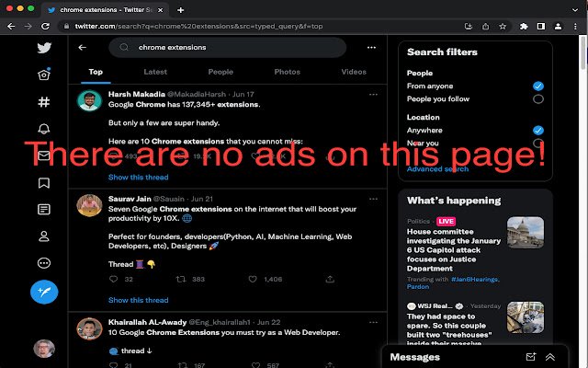
Task: Open Profile icon in sidebar
Action: coord(44,236)
